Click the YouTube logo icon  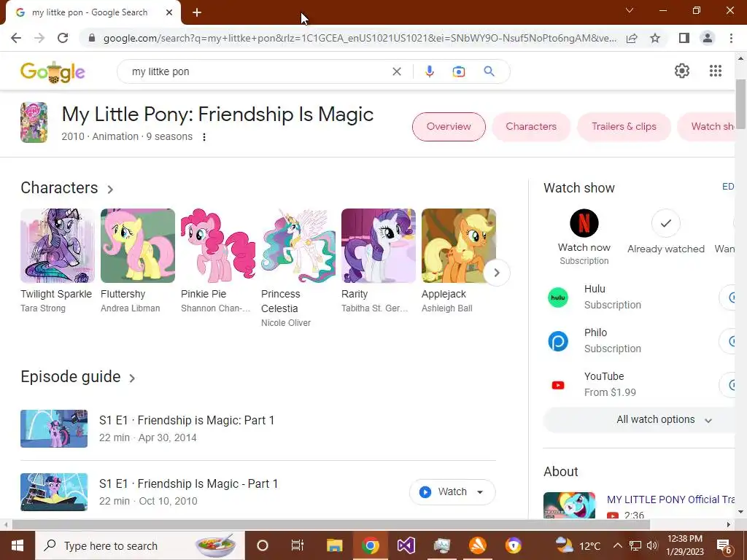(558, 385)
